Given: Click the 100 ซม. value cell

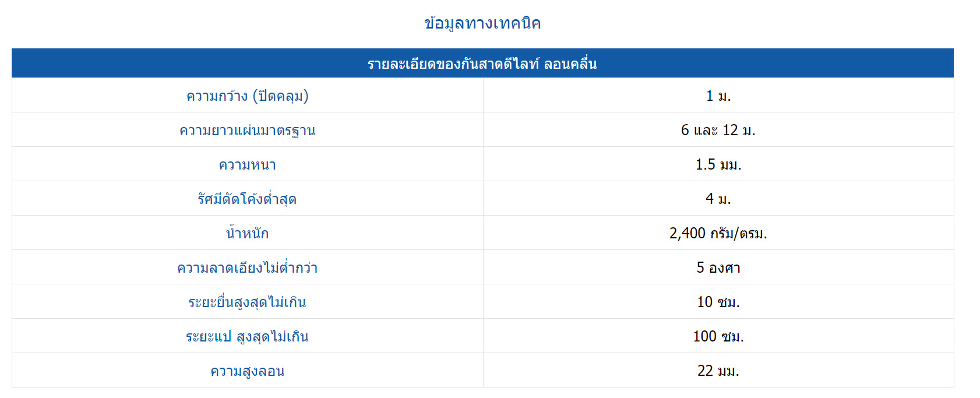Looking at the screenshot, I should click(x=718, y=336).
